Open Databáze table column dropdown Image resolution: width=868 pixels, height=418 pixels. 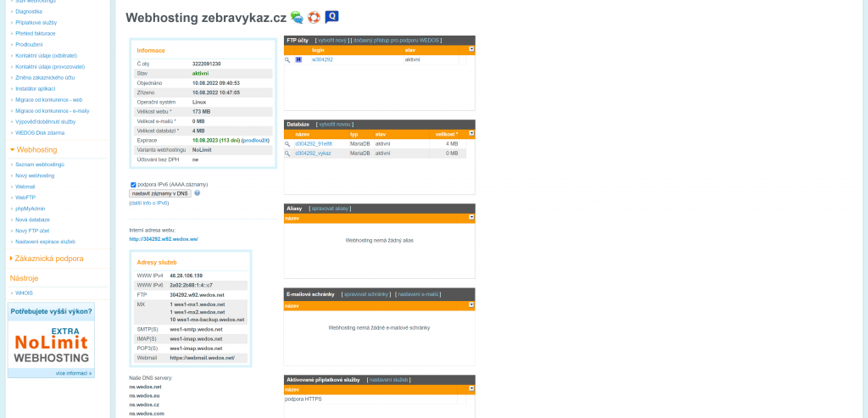coord(471,133)
